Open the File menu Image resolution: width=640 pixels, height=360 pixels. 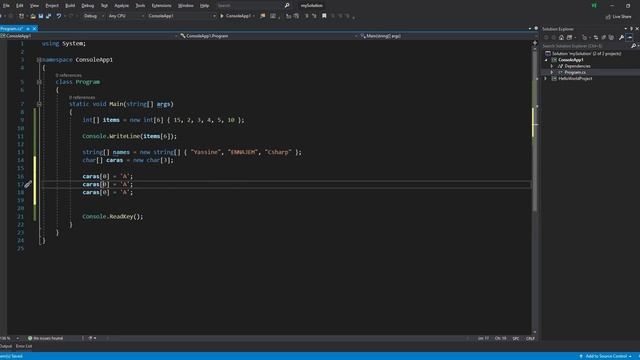tap(6, 6)
